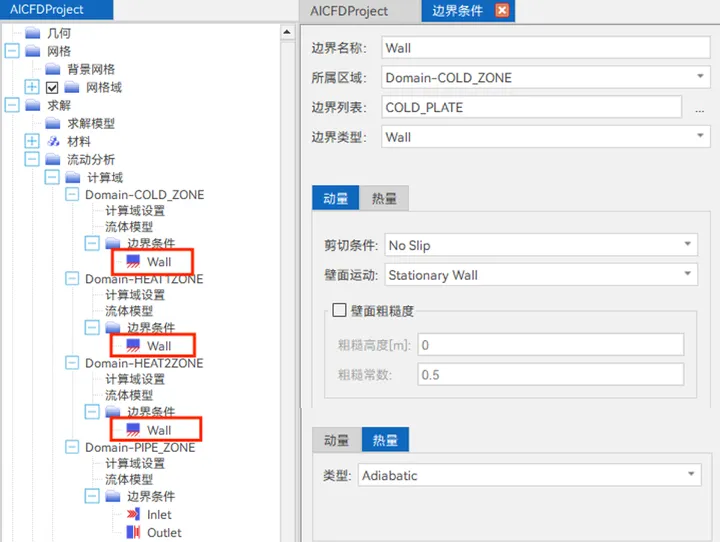This screenshot has height=542, width=720.
Task: Click Wall boundary icon under Domain-HEAT1ZONE
Action: [133, 345]
